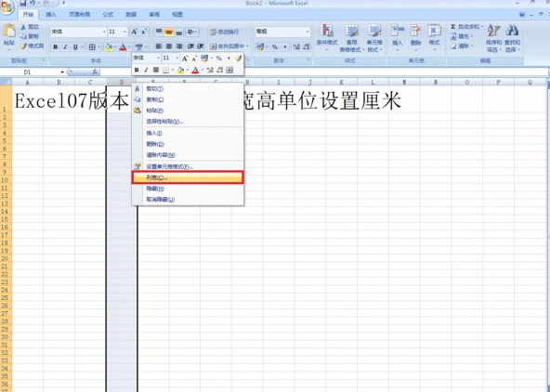The width and height of the screenshot is (550, 392).
Task: Expand the Name Box dropdown next to D1
Action: [62, 72]
